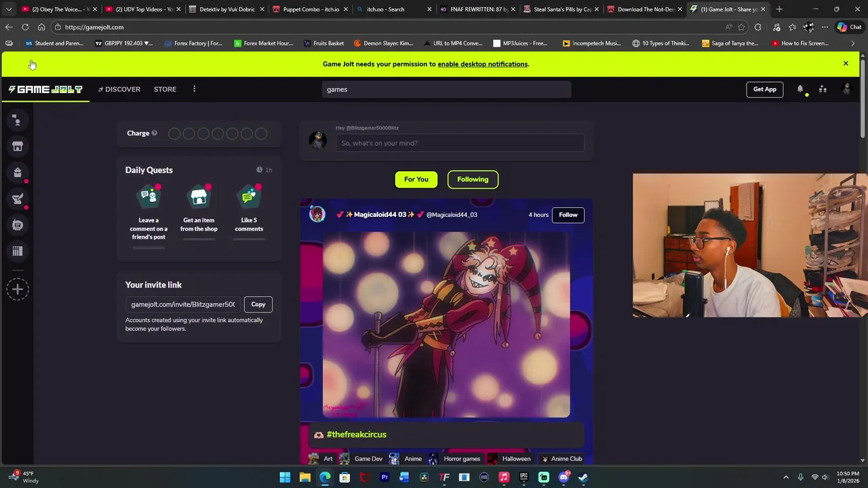
Task: Open the @Magicaloid44_03 username link
Action: tap(452, 215)
